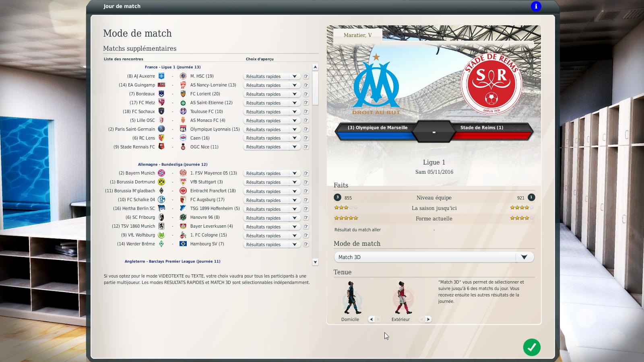Click the scroll up arrow of fixtures list
Image resolution: width=644 pixels, height=362 pixels.
(315, 67)
